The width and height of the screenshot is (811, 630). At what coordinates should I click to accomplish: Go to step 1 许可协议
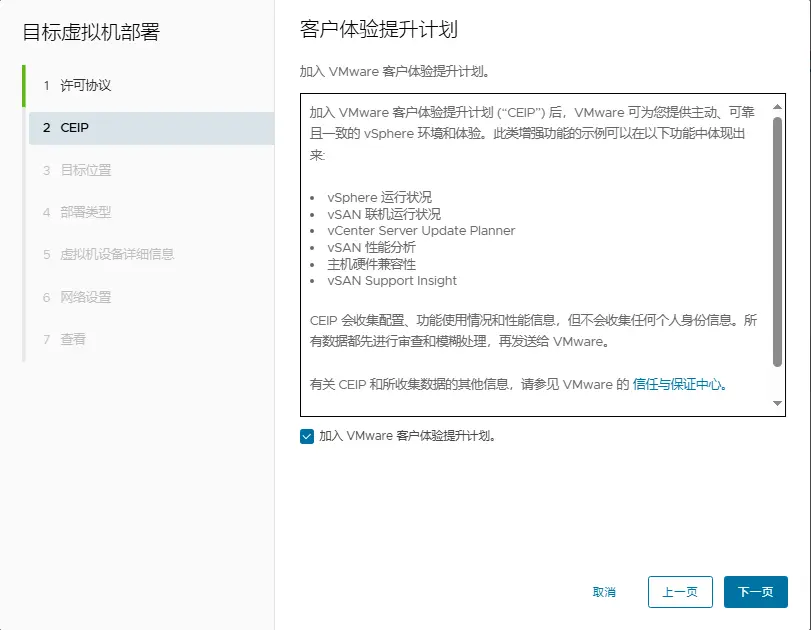point(86,86)
